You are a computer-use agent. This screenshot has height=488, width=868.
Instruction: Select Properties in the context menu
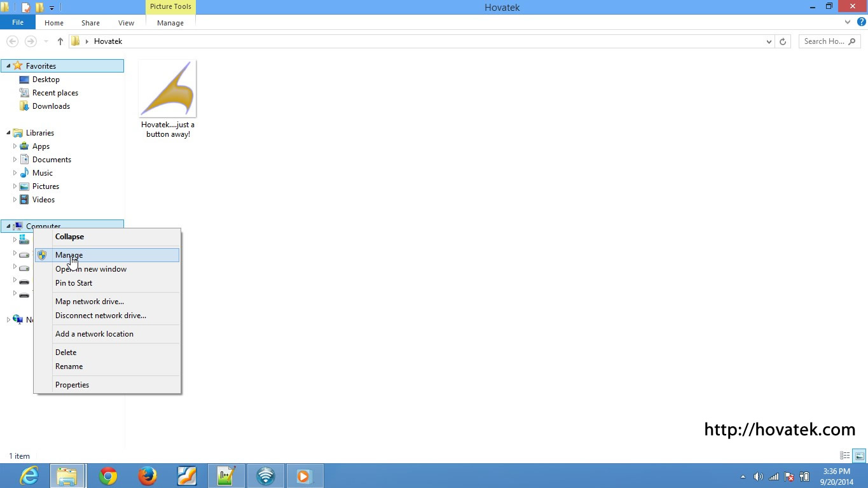(x=72, y=385)
